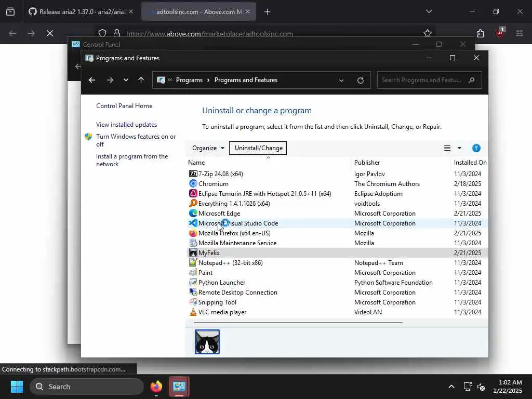Open Firefox application hamburger menu
532x399 pixels.
[520, 33]
